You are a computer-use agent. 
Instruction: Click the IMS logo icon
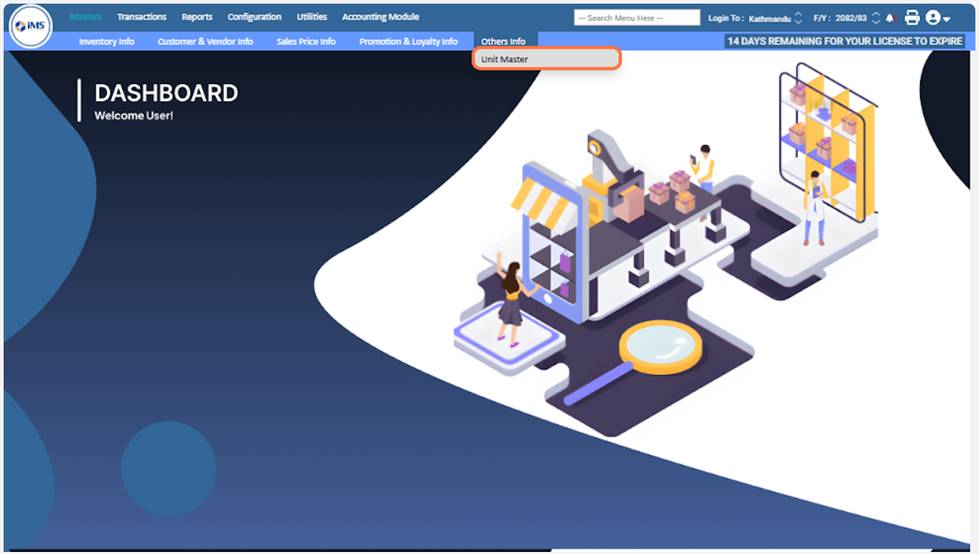(30, 26)
